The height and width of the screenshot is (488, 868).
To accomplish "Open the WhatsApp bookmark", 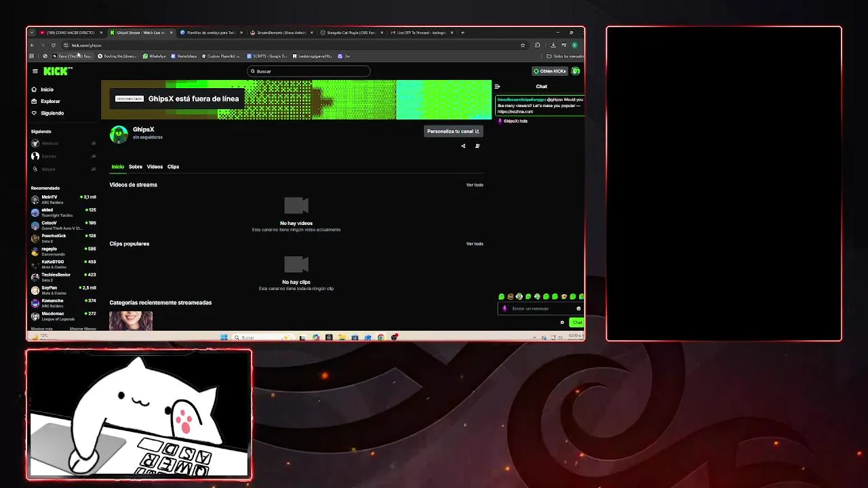I will click(155, 56).
